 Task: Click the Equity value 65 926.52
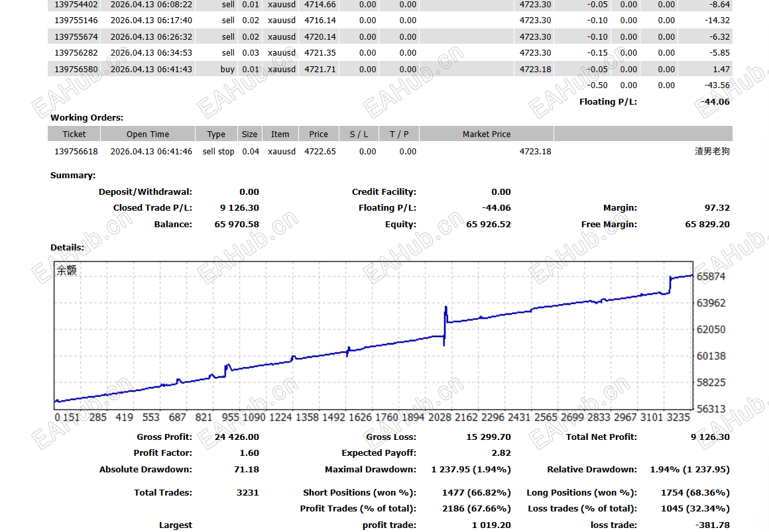click(x=489, y=224)
